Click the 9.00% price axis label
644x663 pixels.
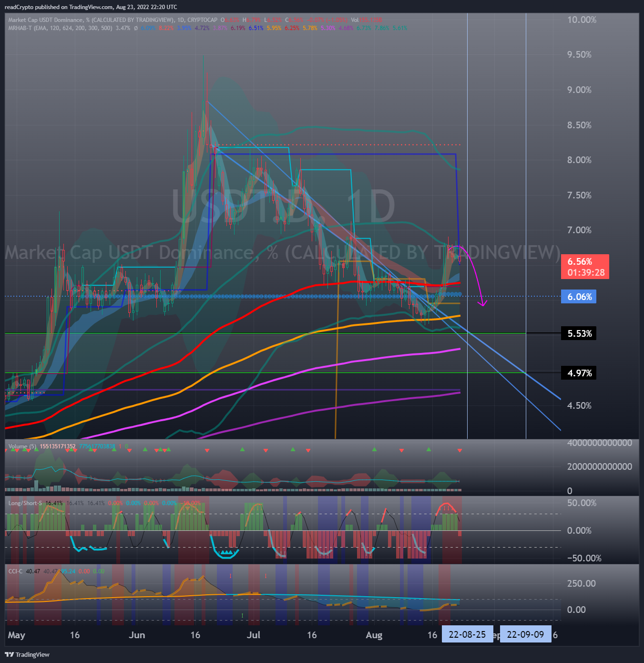click(x=579, y=90)
